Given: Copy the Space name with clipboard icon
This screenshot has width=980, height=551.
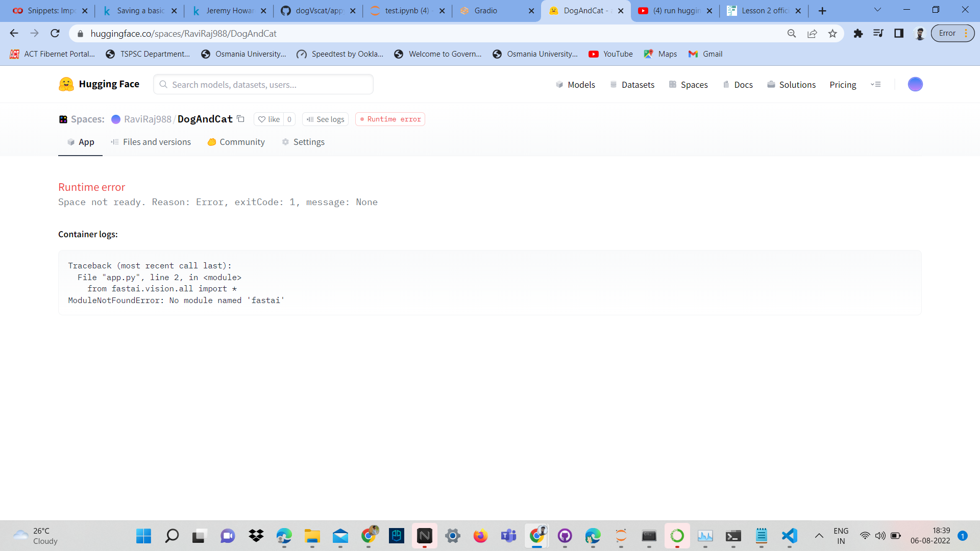Looking at the screenshot, I should tap(241, 119).
